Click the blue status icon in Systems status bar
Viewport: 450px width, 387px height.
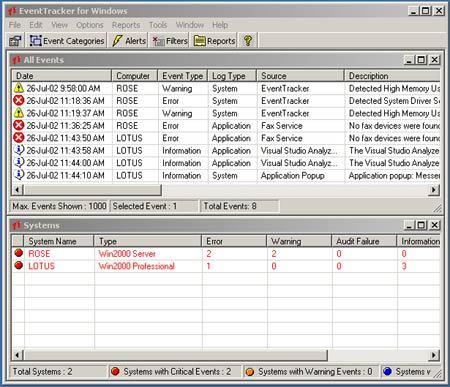tap(387, 371)
